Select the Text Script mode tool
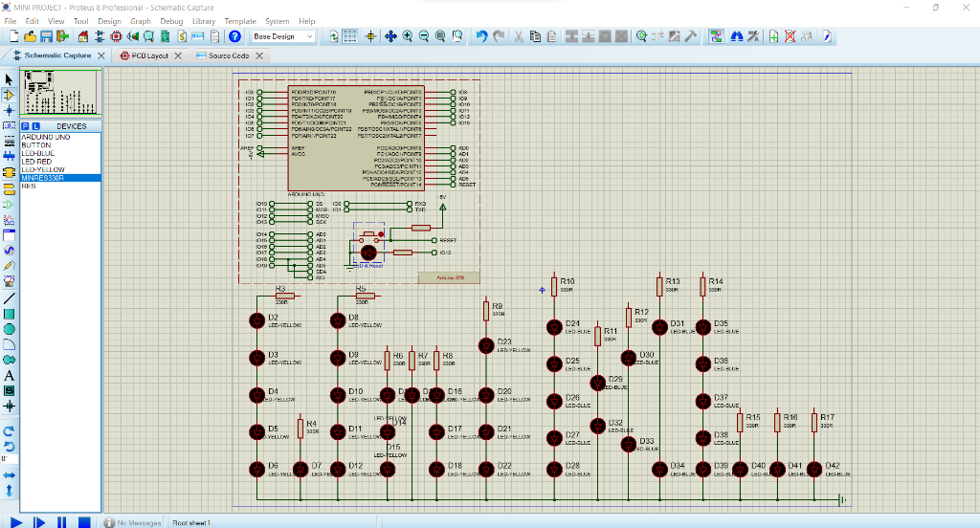The width and height of the screenshot is (980, 528). [x=9, y=142]
